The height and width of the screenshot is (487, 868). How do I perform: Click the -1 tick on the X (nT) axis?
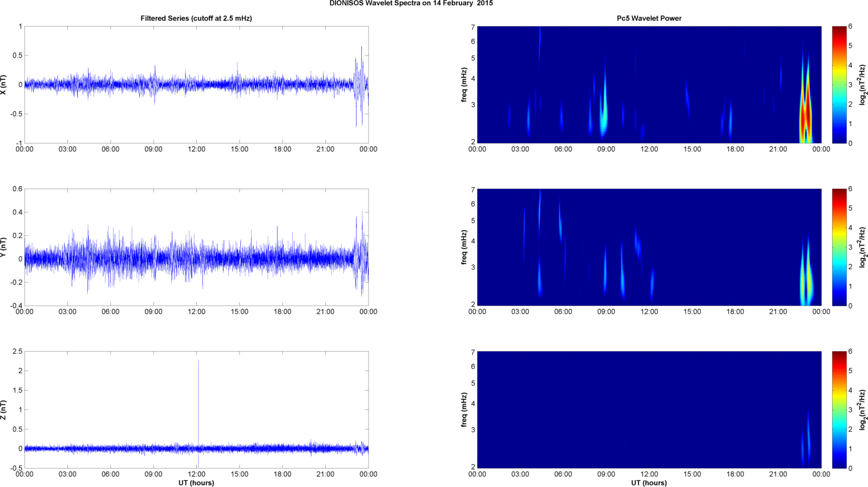pyautogui.click(x=19, y=143)
